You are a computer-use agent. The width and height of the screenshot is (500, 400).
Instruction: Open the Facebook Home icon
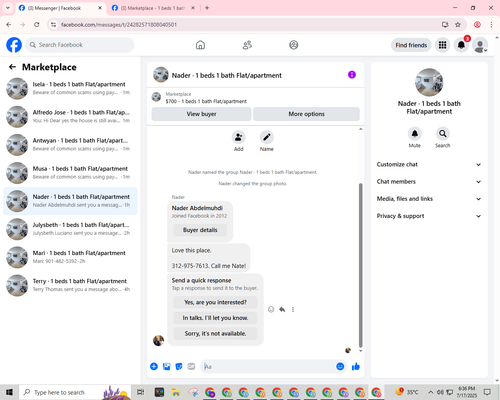coord(200,45)
